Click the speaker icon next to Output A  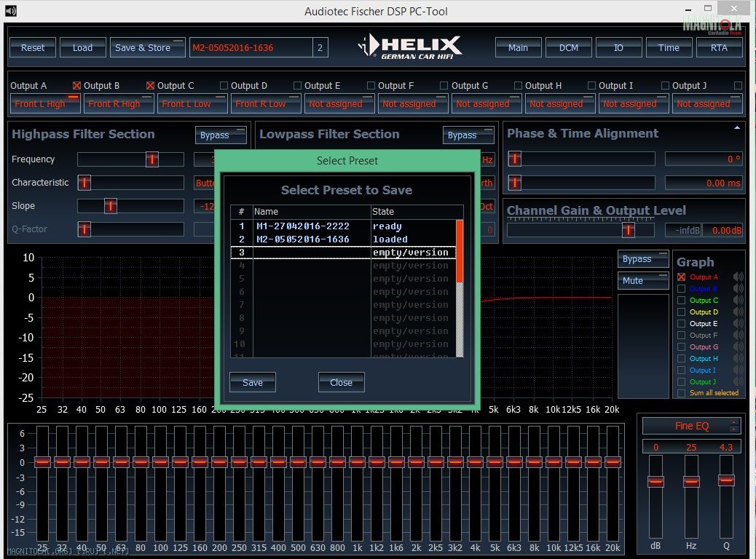click(738, 277)
